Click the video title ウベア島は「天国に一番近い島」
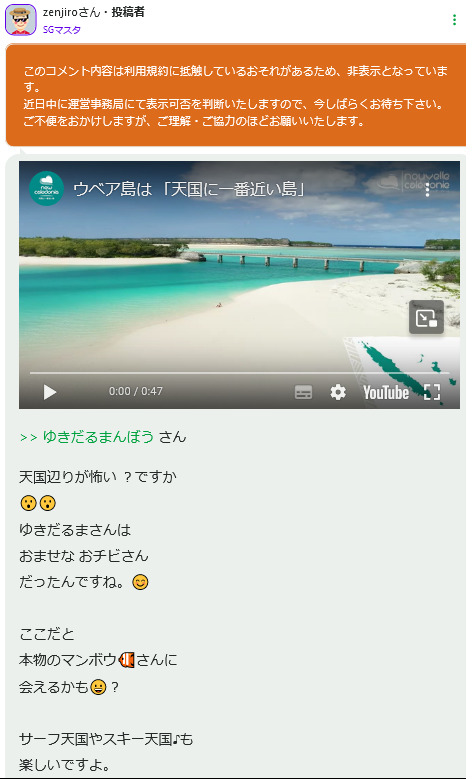This screenshot has height=779, width=472. pos(189,189)
